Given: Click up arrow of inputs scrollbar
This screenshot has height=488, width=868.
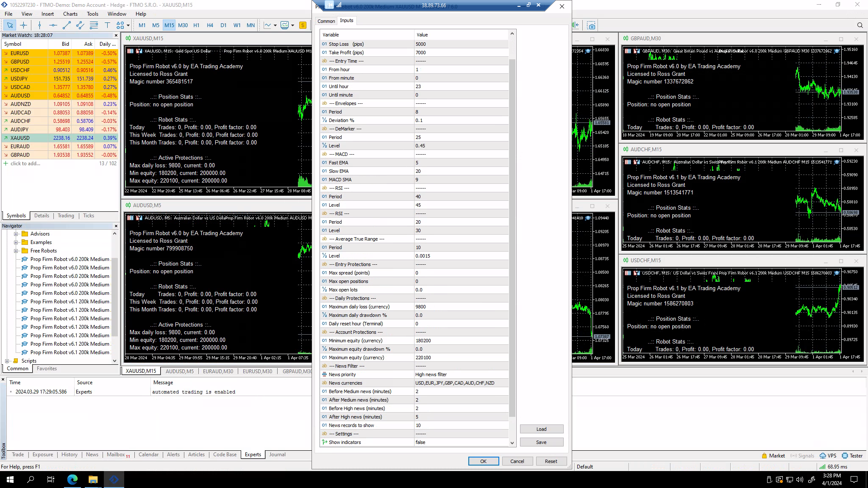Looking at the screenshot, I should 512,34.
